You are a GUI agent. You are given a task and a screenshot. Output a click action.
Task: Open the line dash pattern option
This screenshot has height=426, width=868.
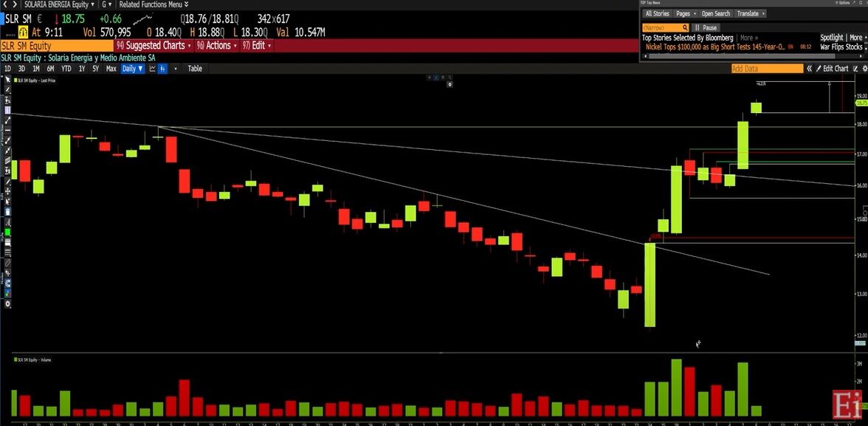pos(7,252)
